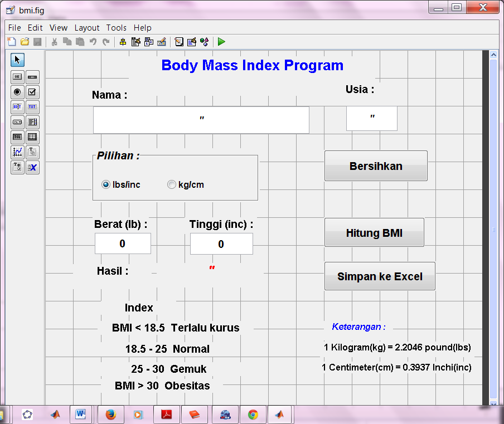The image size is (504, 424).
Task: Click the Bersihkan button
Action: (376, 165)
